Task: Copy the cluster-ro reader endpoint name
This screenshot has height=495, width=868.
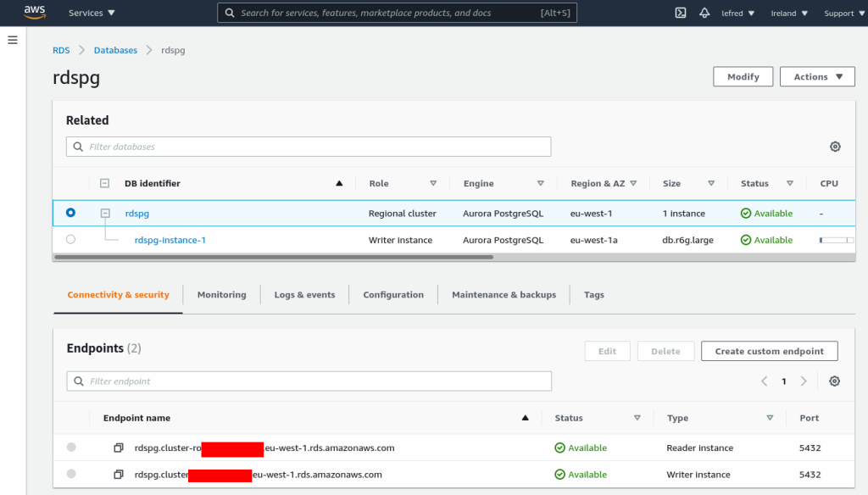Action: point(119,448)
